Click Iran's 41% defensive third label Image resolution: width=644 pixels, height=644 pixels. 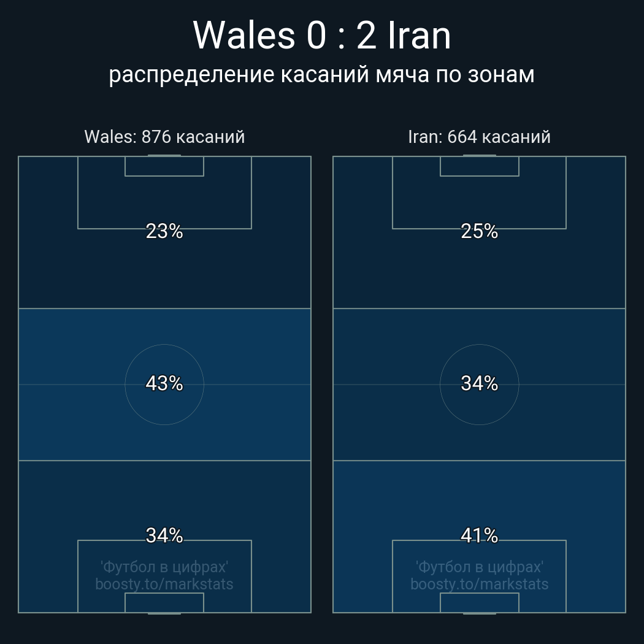coord(479,536)
